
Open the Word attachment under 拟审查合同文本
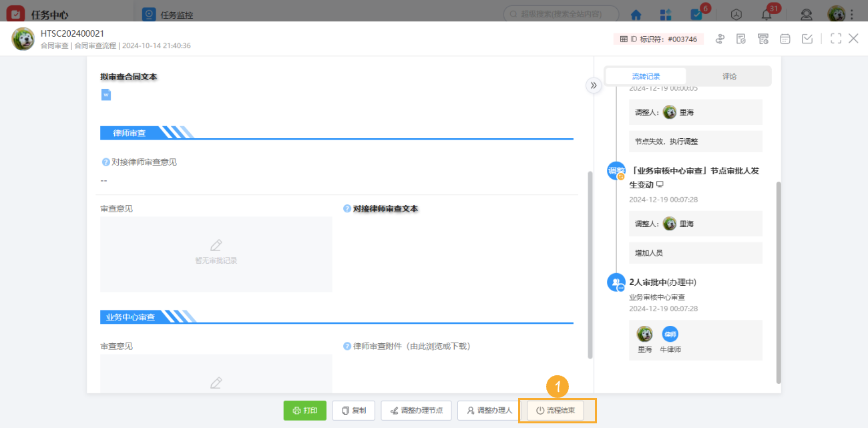[x=105, y=94]
